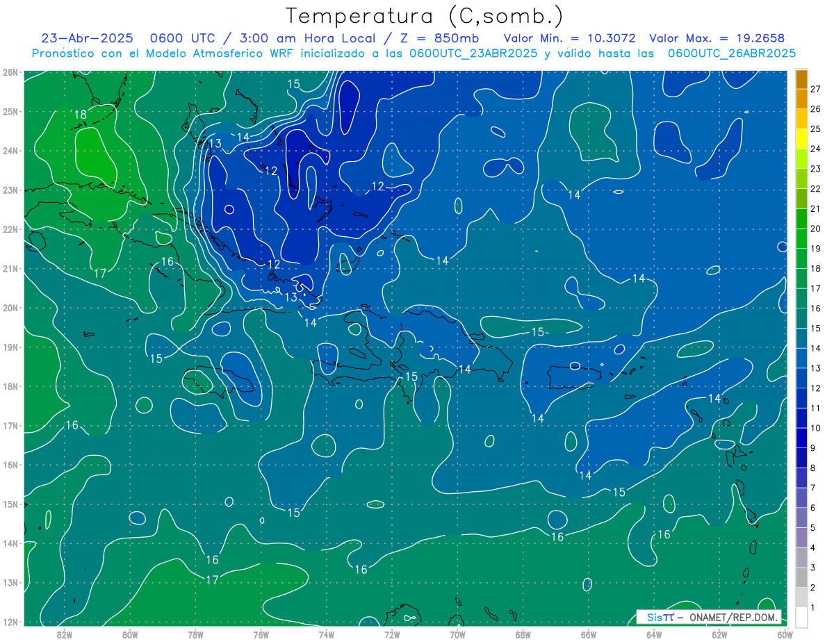
Task: Click the dark blue legend band between 9 and 10
Action: 801,438
